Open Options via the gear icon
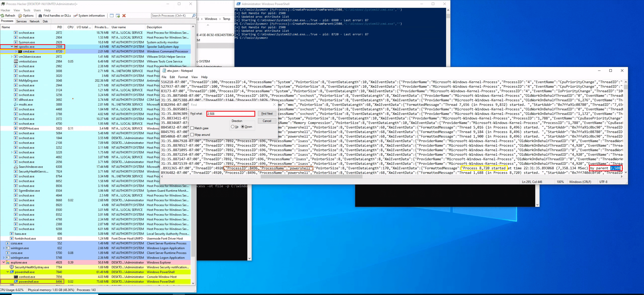 point(20,15)
